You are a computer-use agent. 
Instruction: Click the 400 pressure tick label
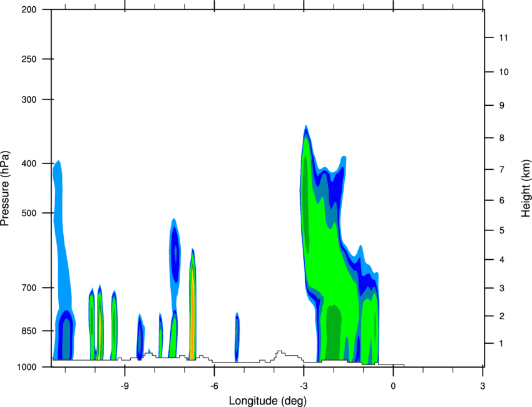point(29,163)
